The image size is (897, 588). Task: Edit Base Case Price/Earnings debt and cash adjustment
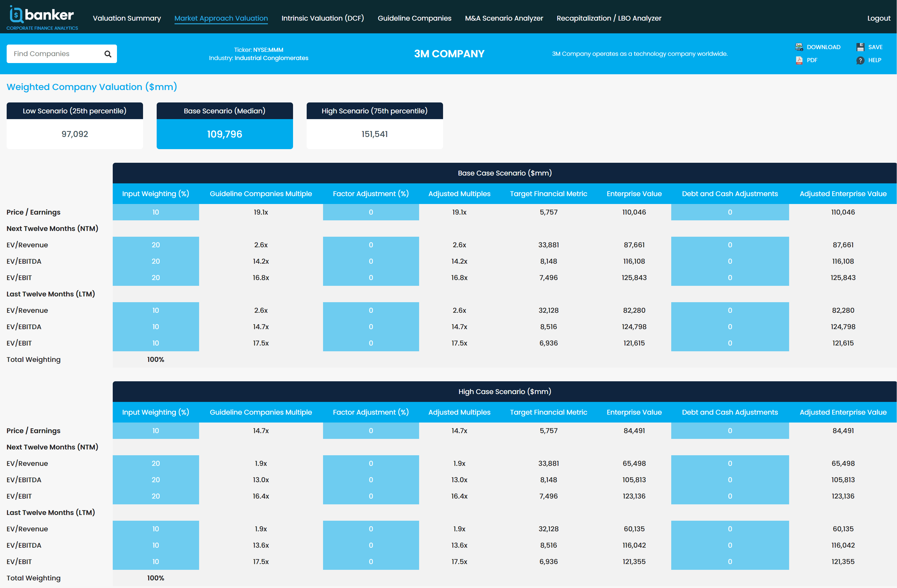pos(730,212)
